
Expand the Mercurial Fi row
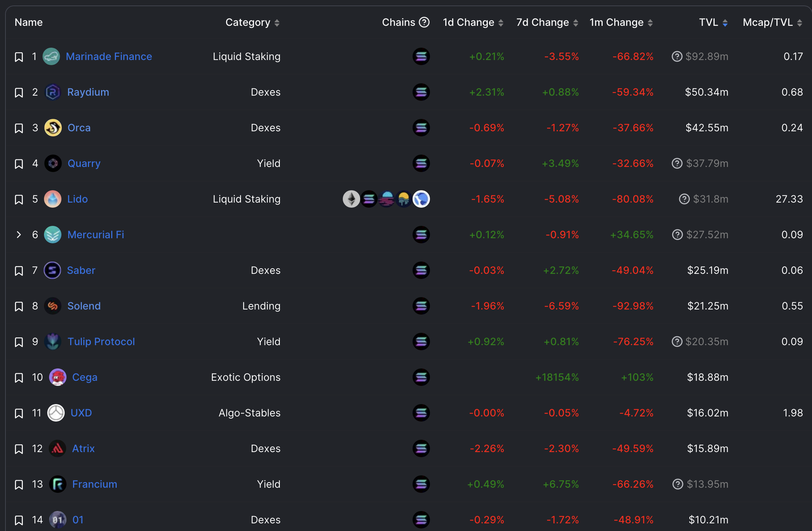19,235
